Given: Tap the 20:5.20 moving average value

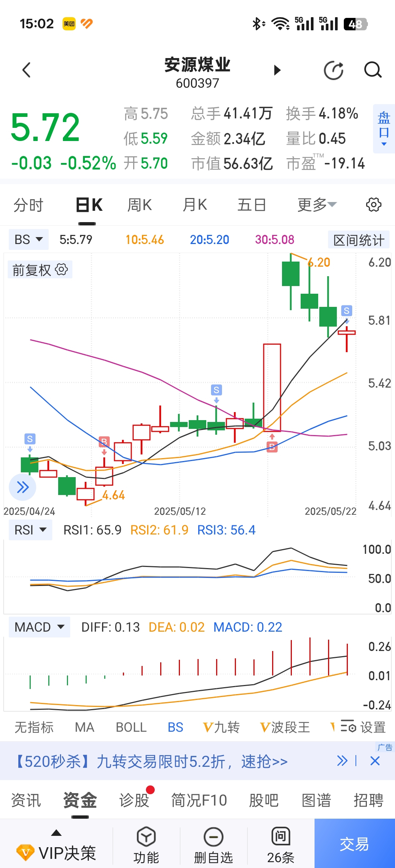Looking at the screenshot, I should point(209,240).
